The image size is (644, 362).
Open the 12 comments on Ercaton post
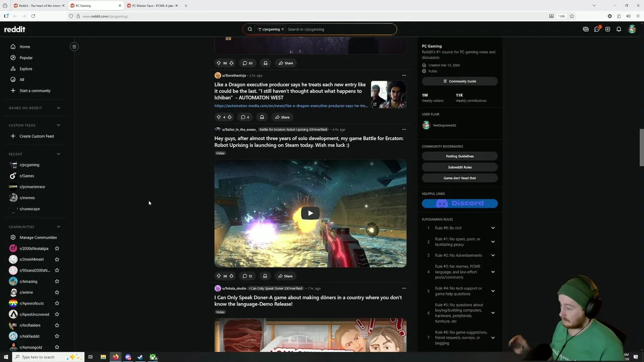247,276
